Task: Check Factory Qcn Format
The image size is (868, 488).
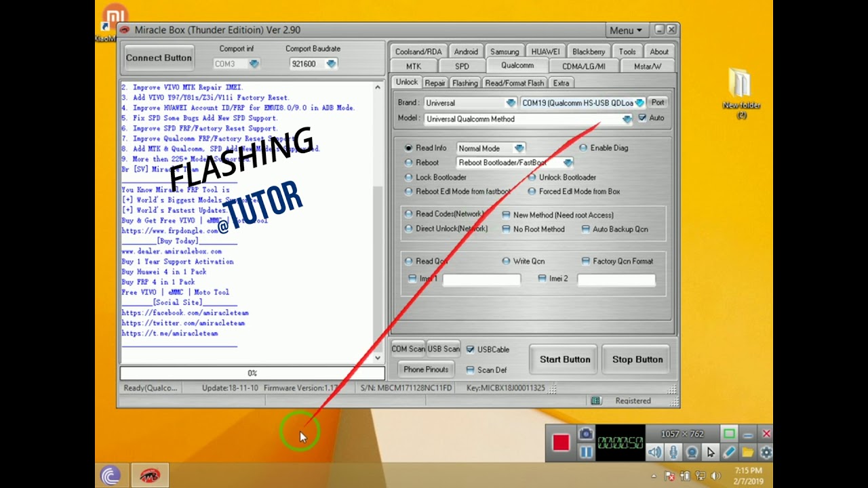Action: pyautogui.click(x=586, y=261)
